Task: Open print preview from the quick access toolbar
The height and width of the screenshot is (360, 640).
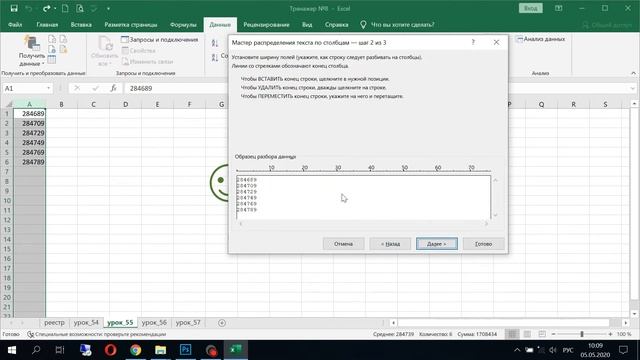Action: click(80, 8)
